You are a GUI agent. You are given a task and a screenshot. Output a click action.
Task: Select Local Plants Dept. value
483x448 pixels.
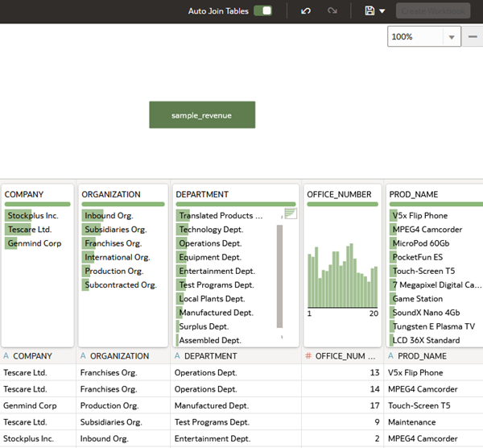pyautogui.click(x=212, y=299)
